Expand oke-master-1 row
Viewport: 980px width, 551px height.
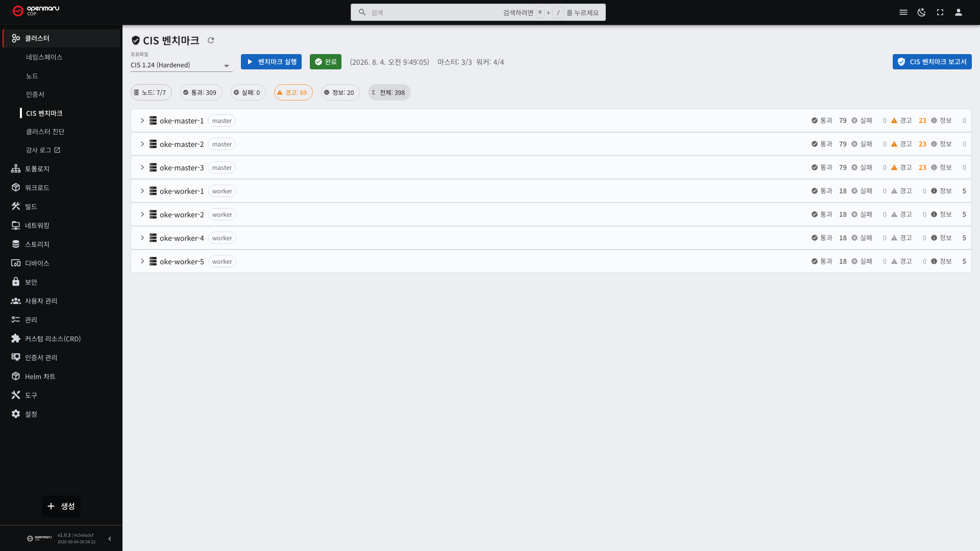click(x=142, y=120)
